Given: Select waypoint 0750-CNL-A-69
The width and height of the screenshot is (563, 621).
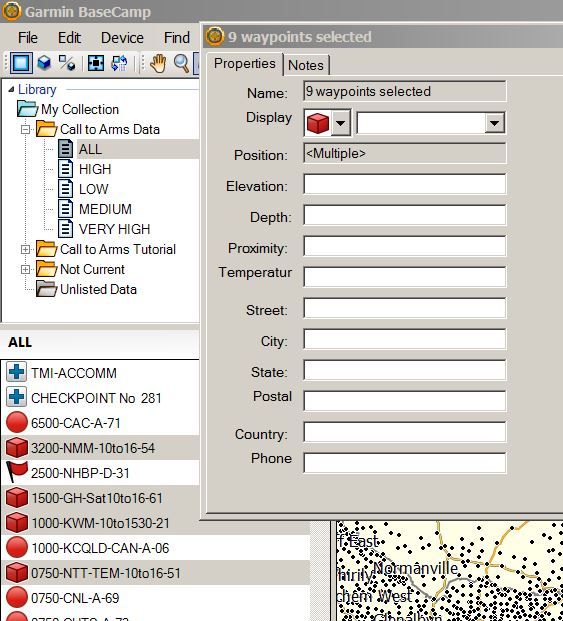Looking at the screenshot, I should pos(75,598).
